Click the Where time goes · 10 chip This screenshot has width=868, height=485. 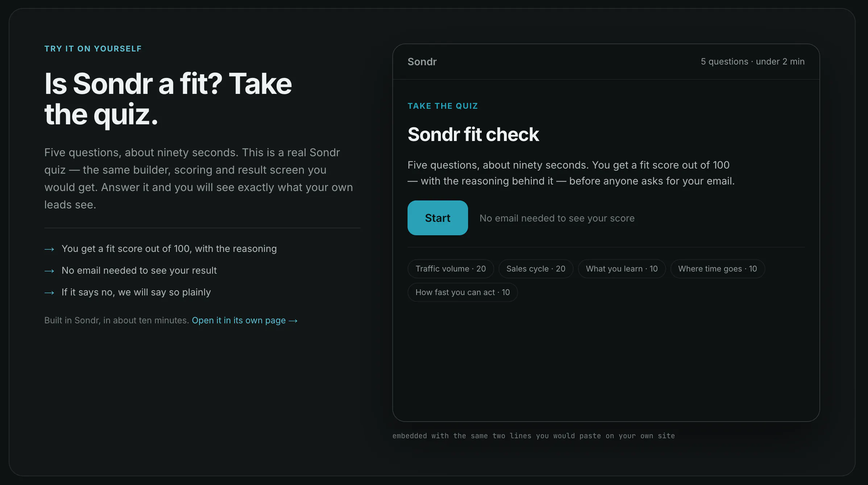click(x=718, y=269)
